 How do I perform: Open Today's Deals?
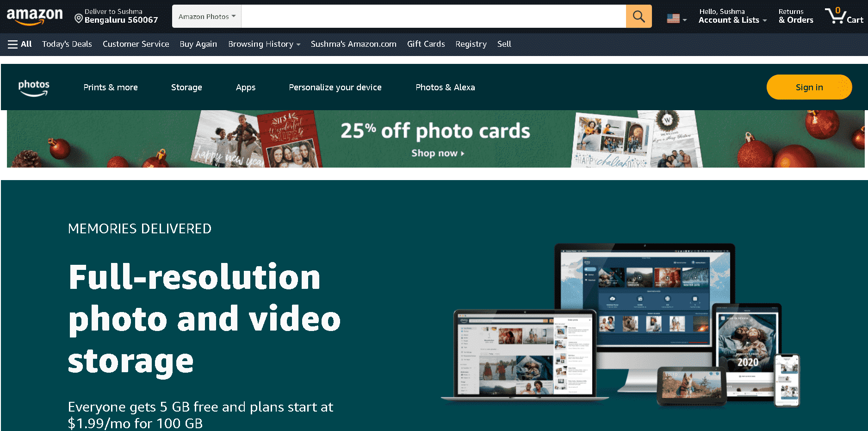point(67,44)
